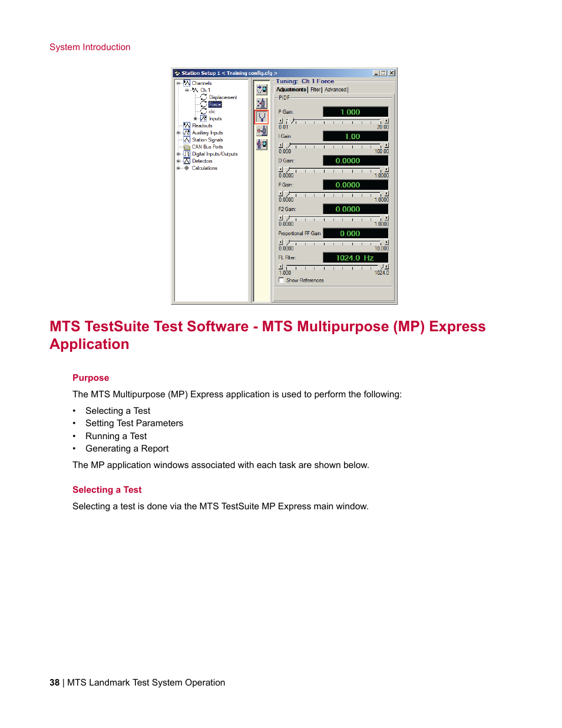Click the F Gain value field

point(355,185)
